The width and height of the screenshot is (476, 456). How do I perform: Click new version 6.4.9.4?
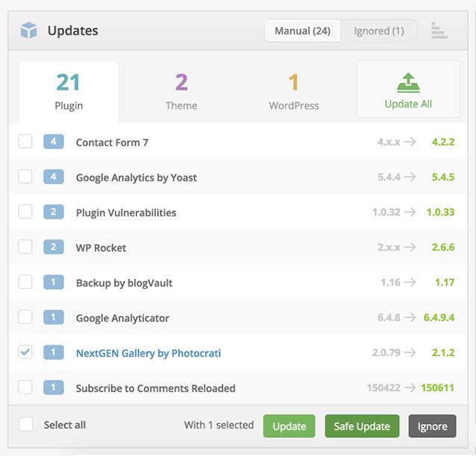point(439,318)
